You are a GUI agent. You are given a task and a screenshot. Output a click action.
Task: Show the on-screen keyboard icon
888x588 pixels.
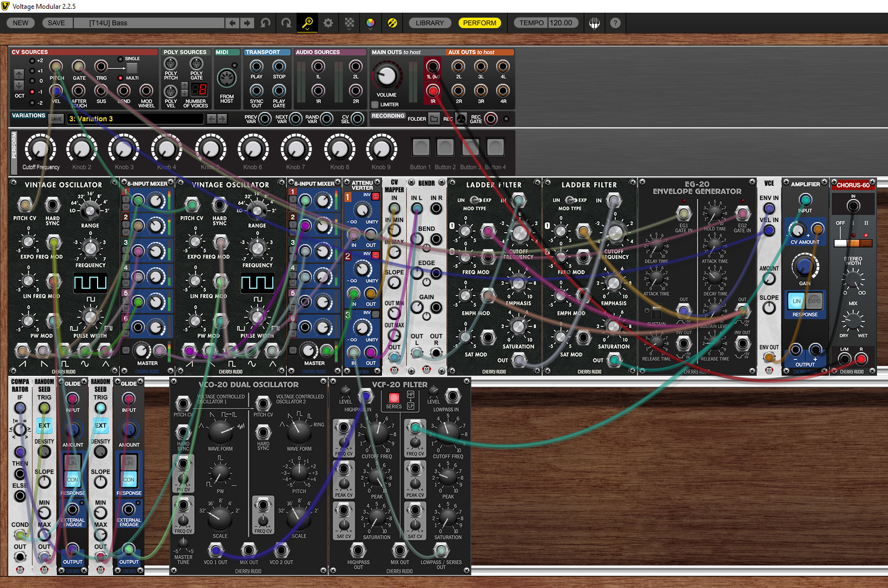pos(594,23)
